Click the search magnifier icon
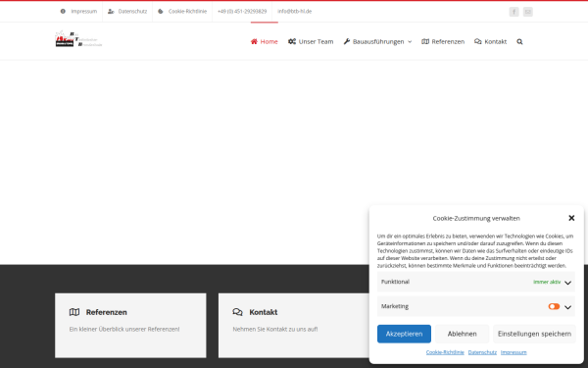 tap(519, 41)
